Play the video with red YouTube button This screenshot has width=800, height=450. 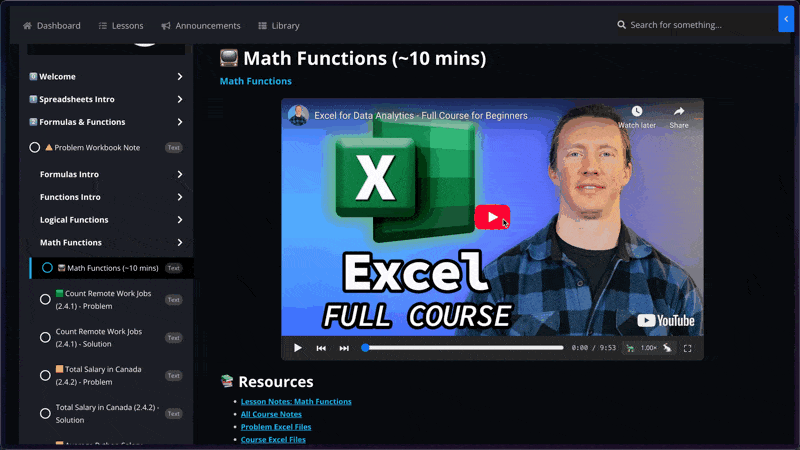tap(492, 217)
